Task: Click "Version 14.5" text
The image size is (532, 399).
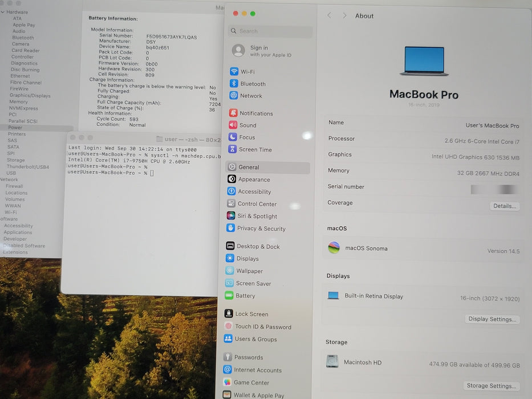Action: click(x=503, y=251)
